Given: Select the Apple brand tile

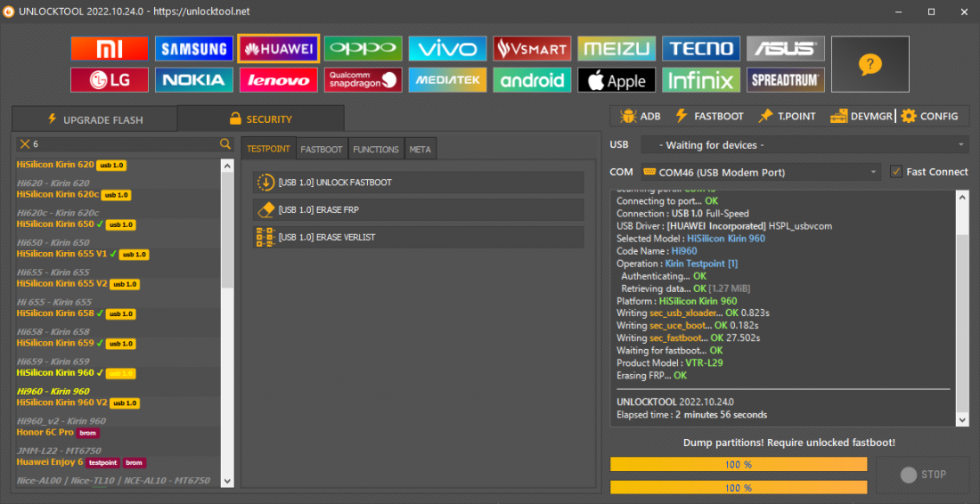Looking at the screenshot, I should pos(617,80).
